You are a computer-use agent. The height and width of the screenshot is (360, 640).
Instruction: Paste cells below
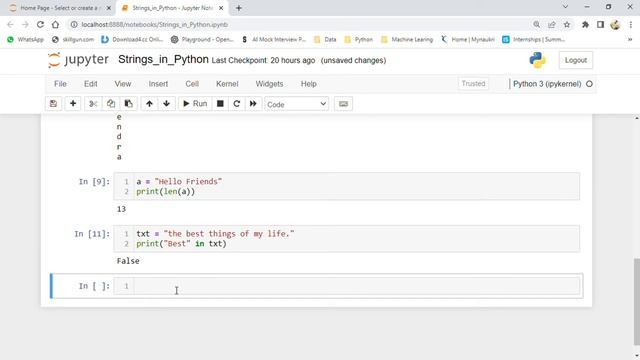point(129,104)
